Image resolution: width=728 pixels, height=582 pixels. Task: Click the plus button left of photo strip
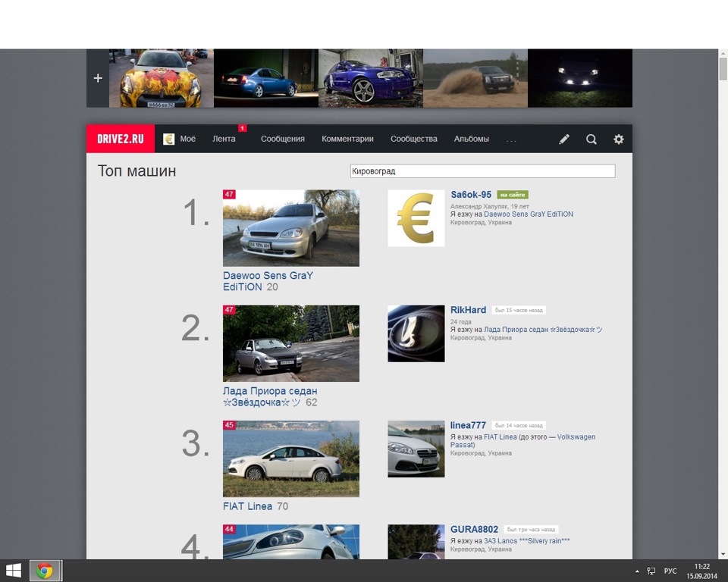(98, 78)
